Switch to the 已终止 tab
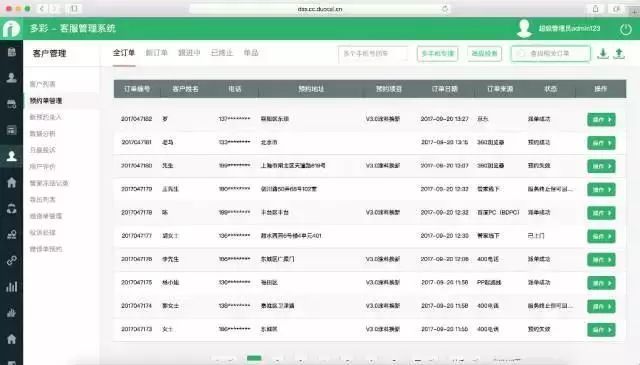Viewport: 640px width, 365px height. pos(222,53)
